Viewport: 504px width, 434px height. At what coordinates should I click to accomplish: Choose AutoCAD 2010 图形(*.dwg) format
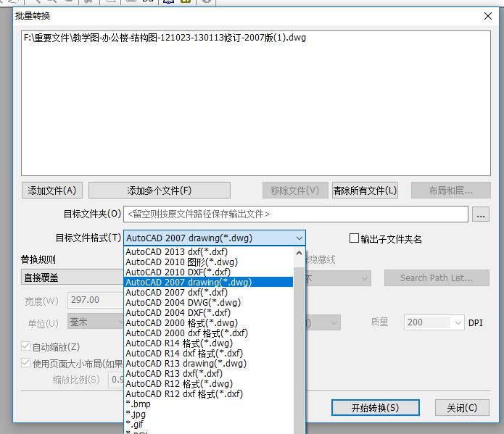[181, 262]
